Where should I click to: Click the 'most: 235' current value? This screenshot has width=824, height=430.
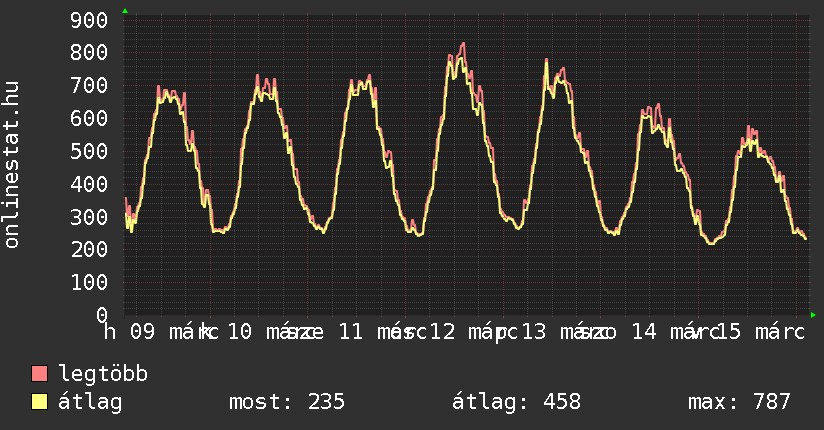[x=287, y=402]
